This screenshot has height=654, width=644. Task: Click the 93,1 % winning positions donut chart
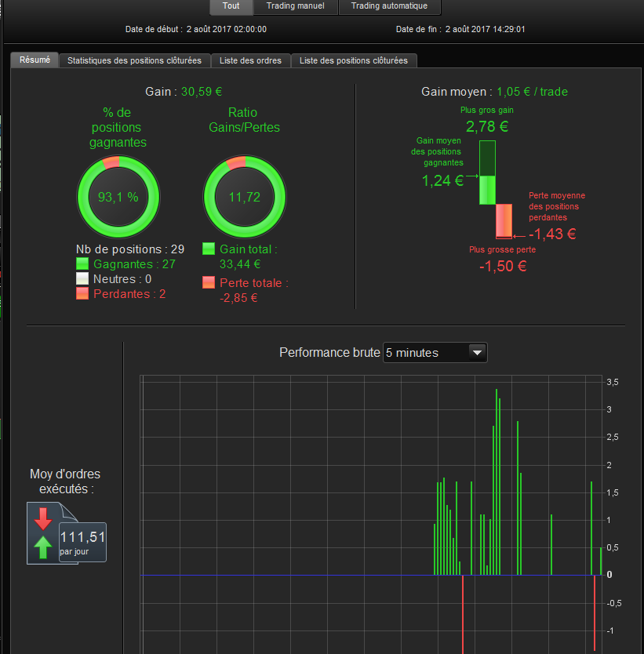point(118,197)
